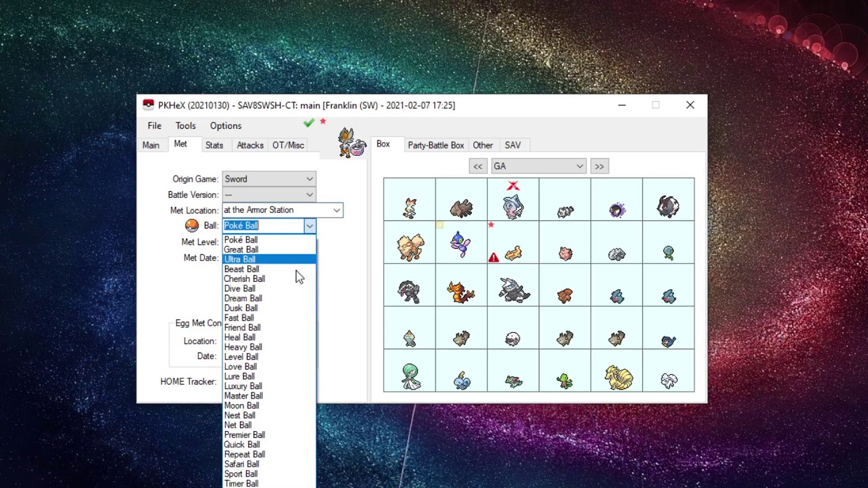
Task: Select the Gastly sprite in the box
Action: coord(616,210)
